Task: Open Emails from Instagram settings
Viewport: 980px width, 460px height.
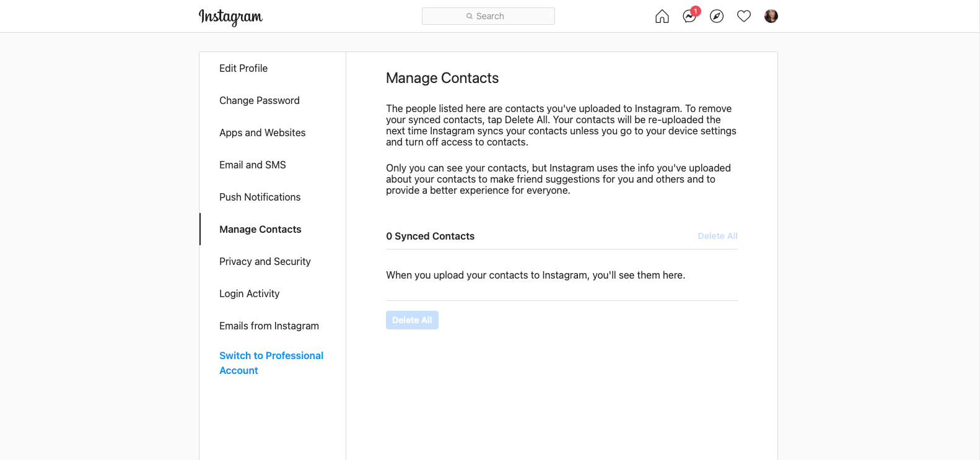Action: [x=273, y=326]
